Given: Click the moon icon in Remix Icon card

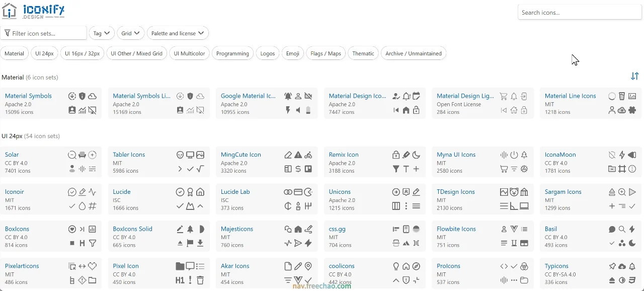Looking at the screenshot, I should click(x=416, y=155).
